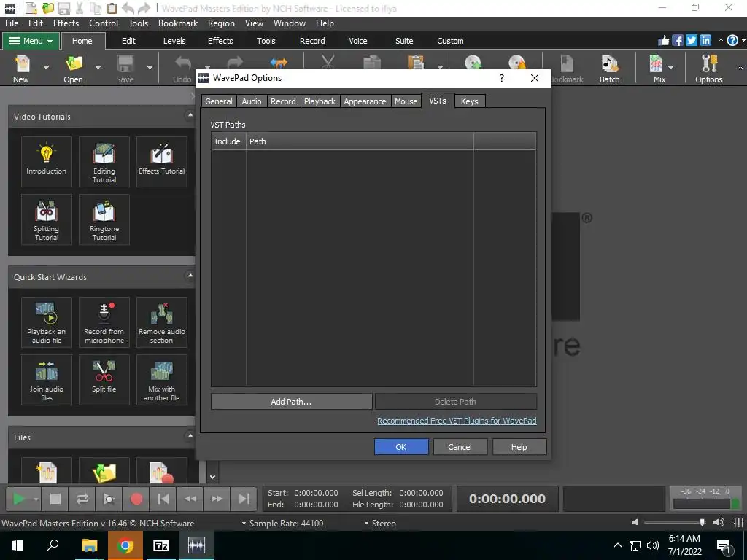
Task: Open 7-Zip from the taskbar
Action: (160, 545)
